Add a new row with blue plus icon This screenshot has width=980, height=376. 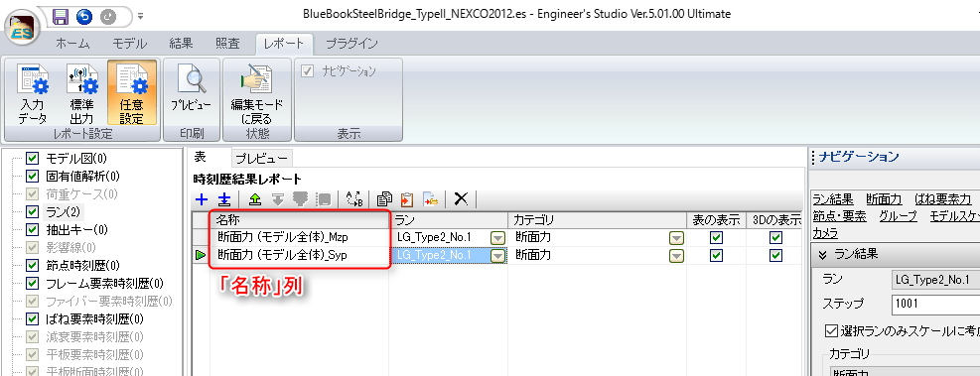click(202, 199)
